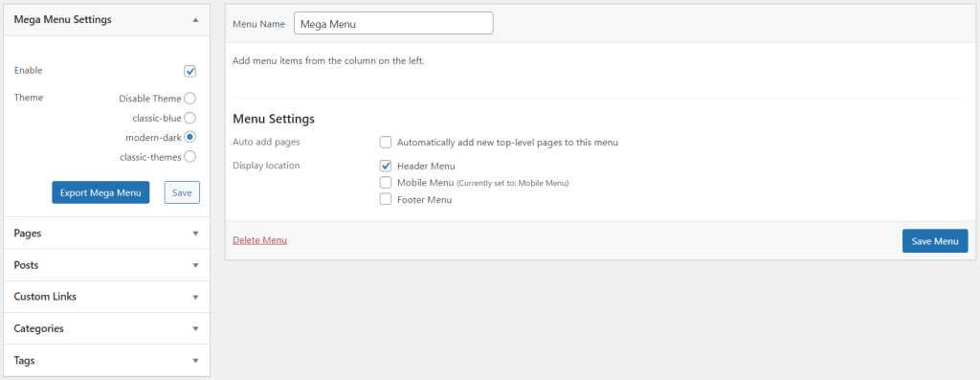Click the Delete Menu link
Viewport: 980px width, 380px height.
click(260, 240)
